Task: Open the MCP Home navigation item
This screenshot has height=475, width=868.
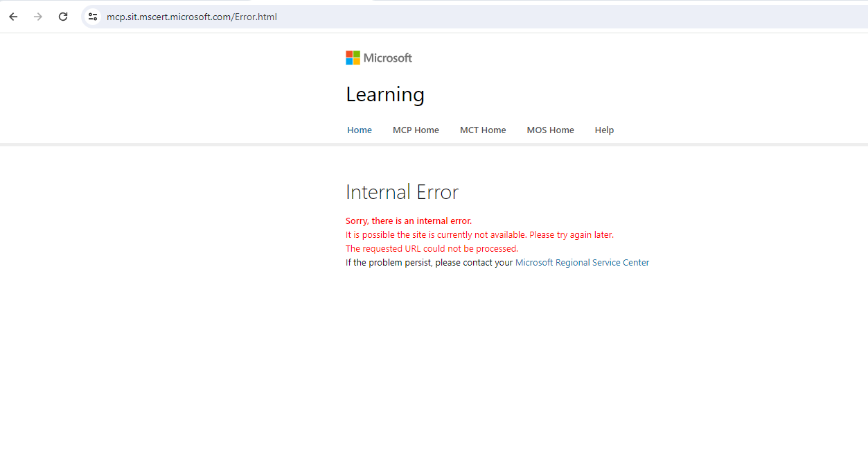Action: [x=416, y=130]
